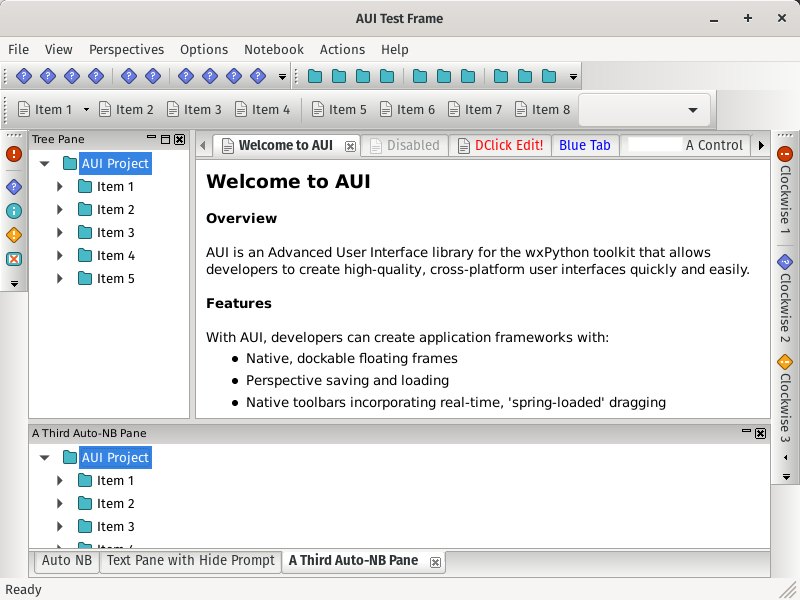Click the Item 6 document toolbar button
Image resolution: width=800 pixels, height=600 pixels.
tap(407, 109)
